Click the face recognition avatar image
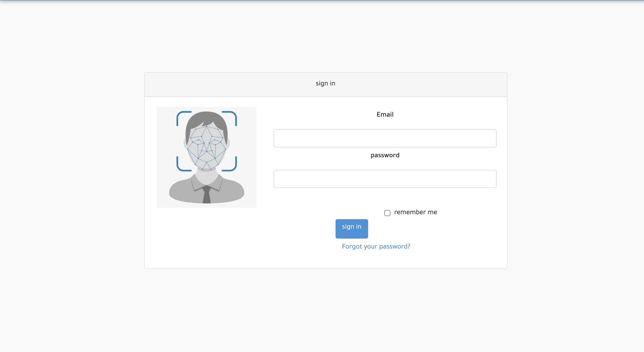 [206, 157]
